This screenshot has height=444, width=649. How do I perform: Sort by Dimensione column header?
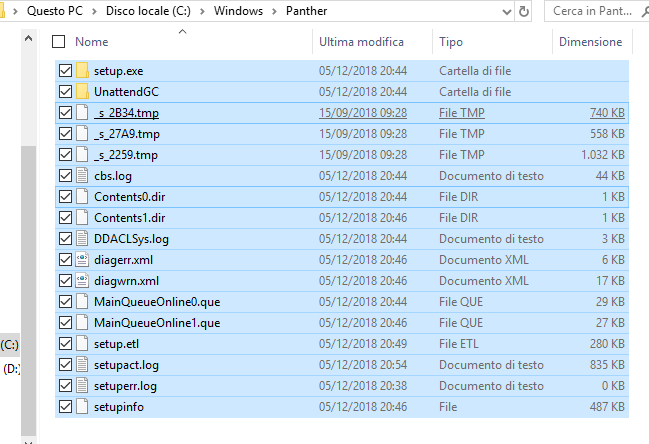click(x=590, y=42)
